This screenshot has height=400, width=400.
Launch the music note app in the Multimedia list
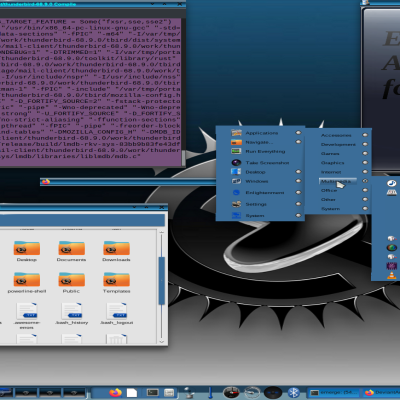coord(391,183)
